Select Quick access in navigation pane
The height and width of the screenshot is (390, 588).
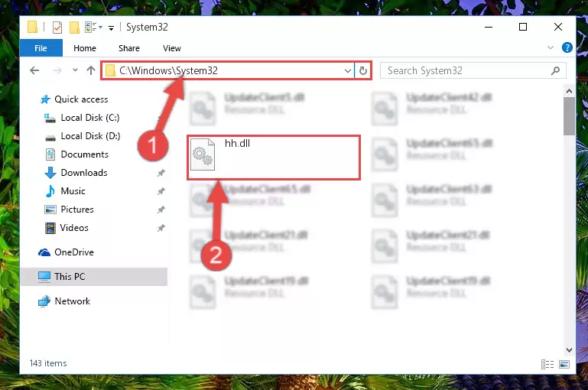click(x=74, y=99)
